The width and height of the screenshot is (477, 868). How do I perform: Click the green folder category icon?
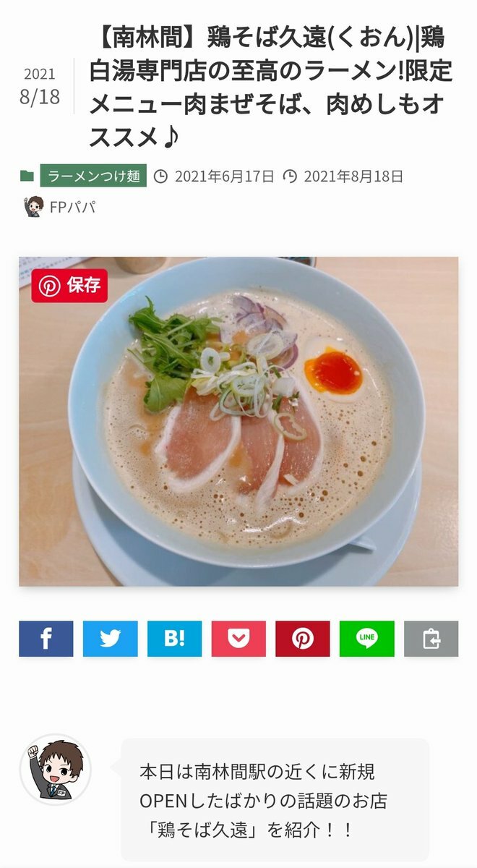tap(27, 176)
